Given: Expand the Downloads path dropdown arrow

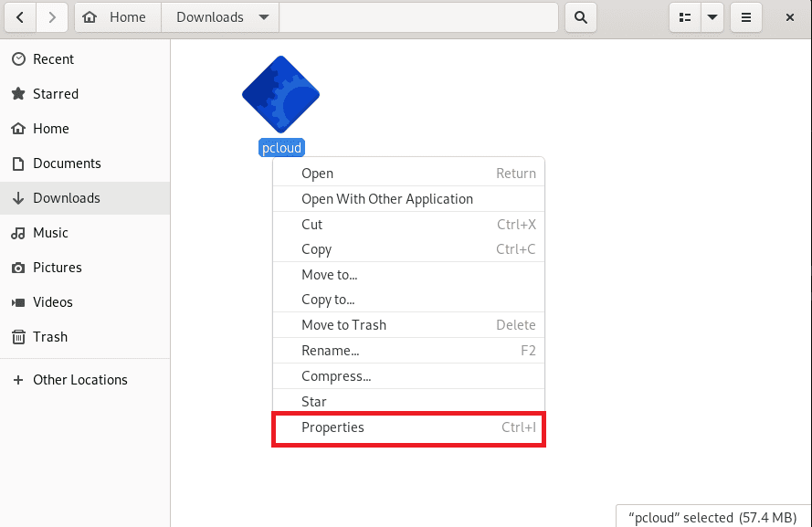Looking at the screenshot, I should (x=264, y=17).
